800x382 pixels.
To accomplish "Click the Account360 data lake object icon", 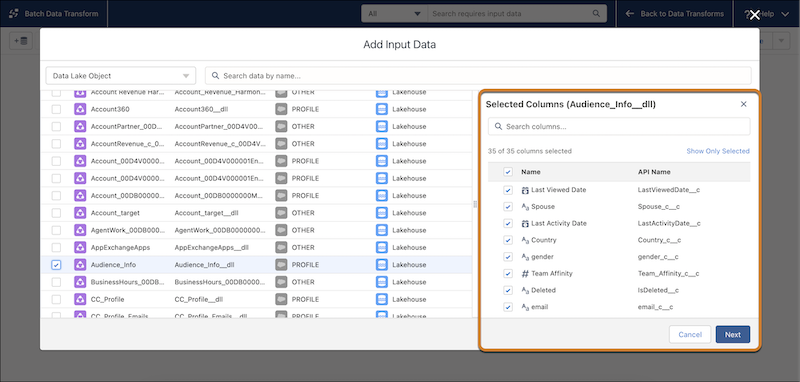I will click(x=80, y=109).
